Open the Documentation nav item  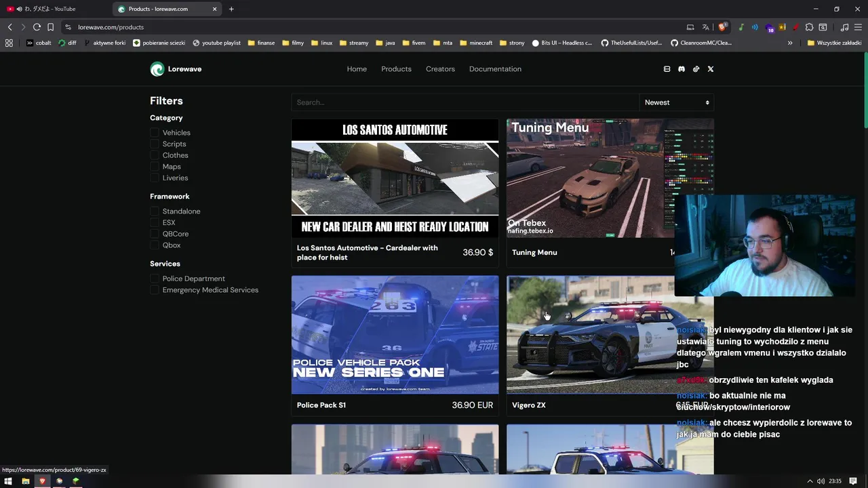(x=495, y=69)
